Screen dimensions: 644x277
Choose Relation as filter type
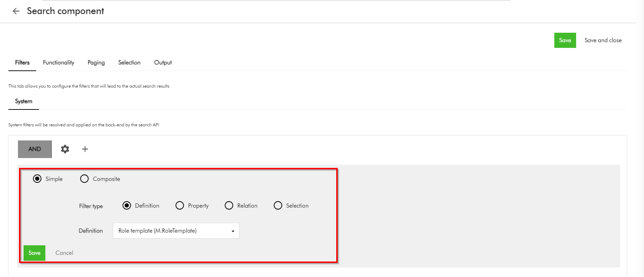229,206
